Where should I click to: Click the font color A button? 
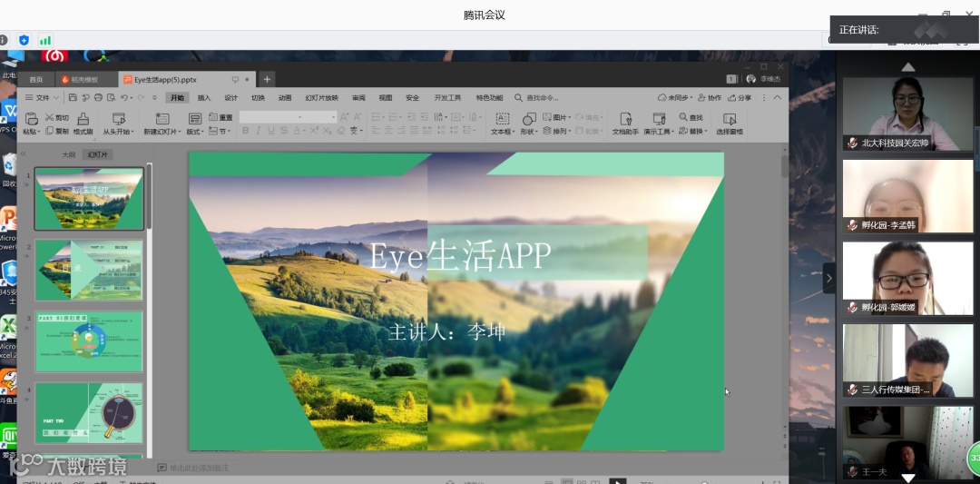click(296, 131)
